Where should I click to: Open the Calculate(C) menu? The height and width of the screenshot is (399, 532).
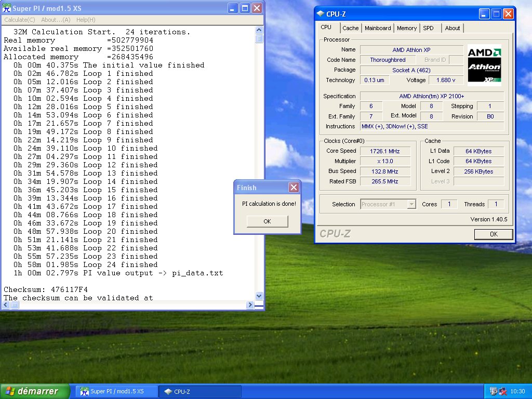20,20
